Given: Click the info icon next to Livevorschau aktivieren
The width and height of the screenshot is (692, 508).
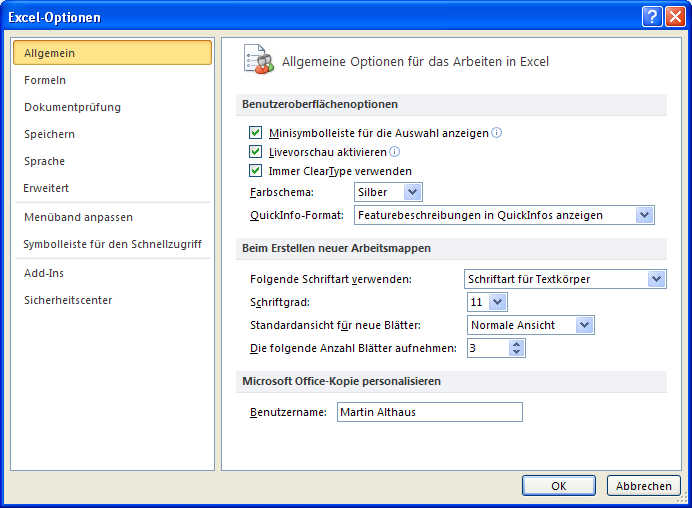Looking at the screenshot, I should coord(395,152).
